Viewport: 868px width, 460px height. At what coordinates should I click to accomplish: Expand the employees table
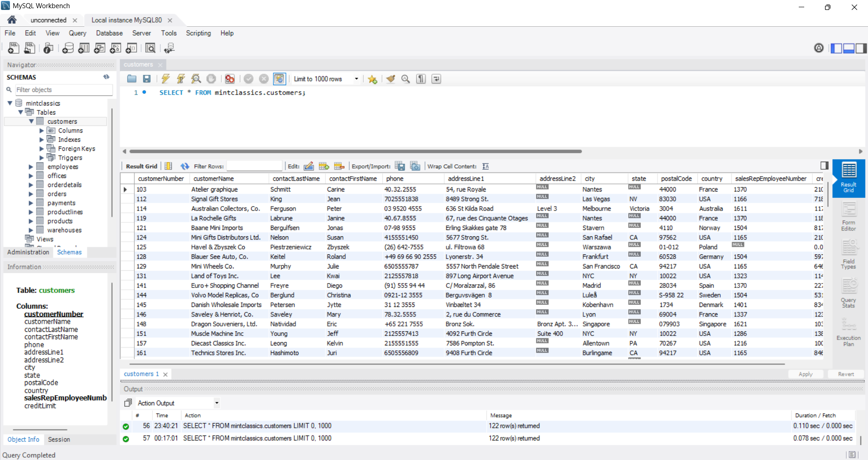[31, 167]
